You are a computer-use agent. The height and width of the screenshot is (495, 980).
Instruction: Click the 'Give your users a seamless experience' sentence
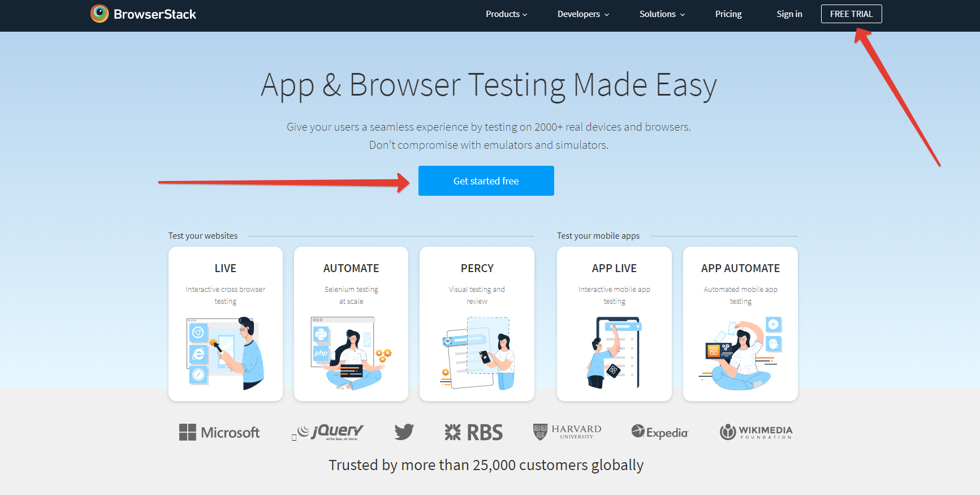[x=489, y=127]
